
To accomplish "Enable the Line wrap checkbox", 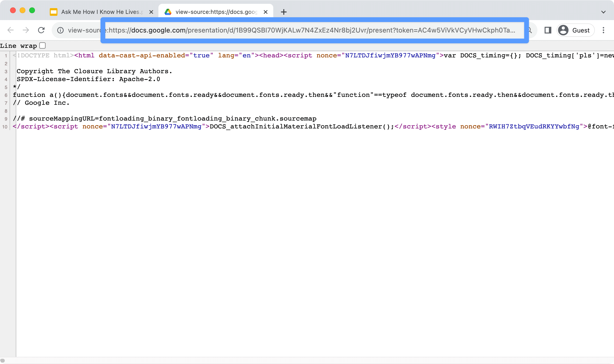I will [x=42, y=46].
